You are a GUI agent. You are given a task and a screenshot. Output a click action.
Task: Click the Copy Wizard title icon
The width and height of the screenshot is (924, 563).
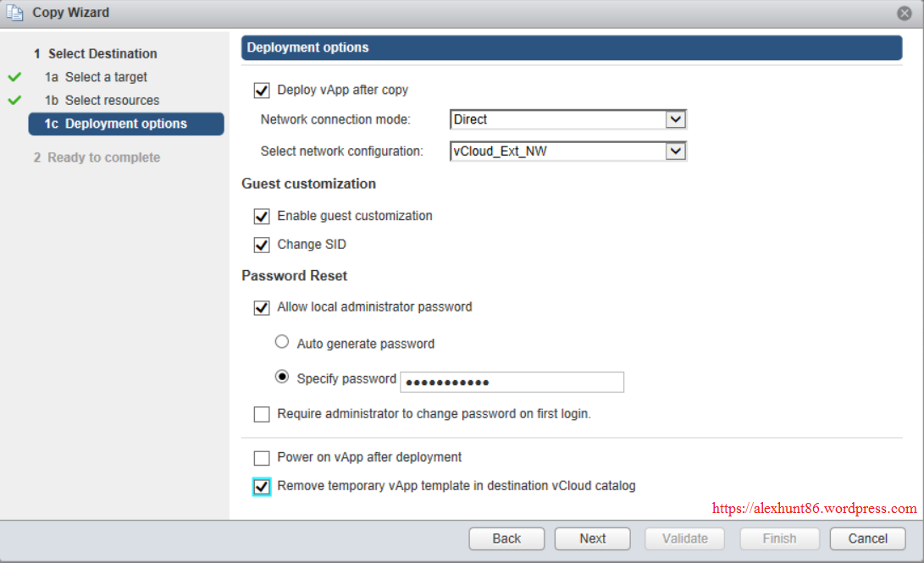pos(14,14)
